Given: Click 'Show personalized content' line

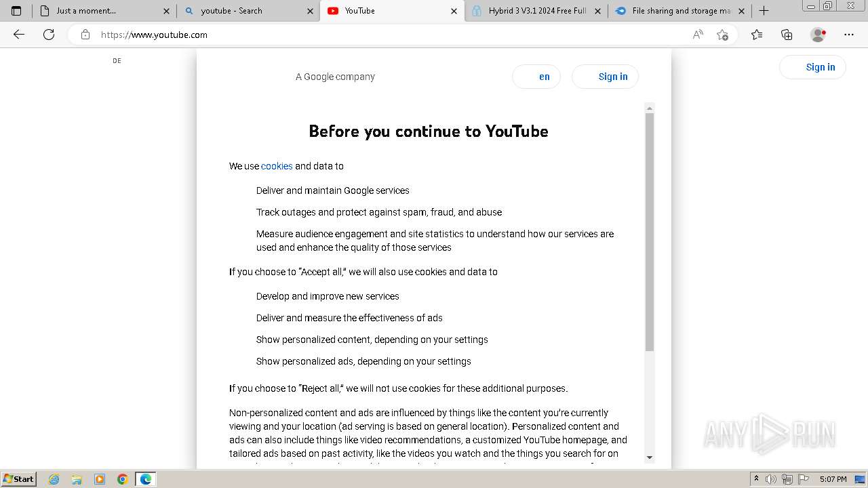Looking at the screenshot, I should [372, 340].
